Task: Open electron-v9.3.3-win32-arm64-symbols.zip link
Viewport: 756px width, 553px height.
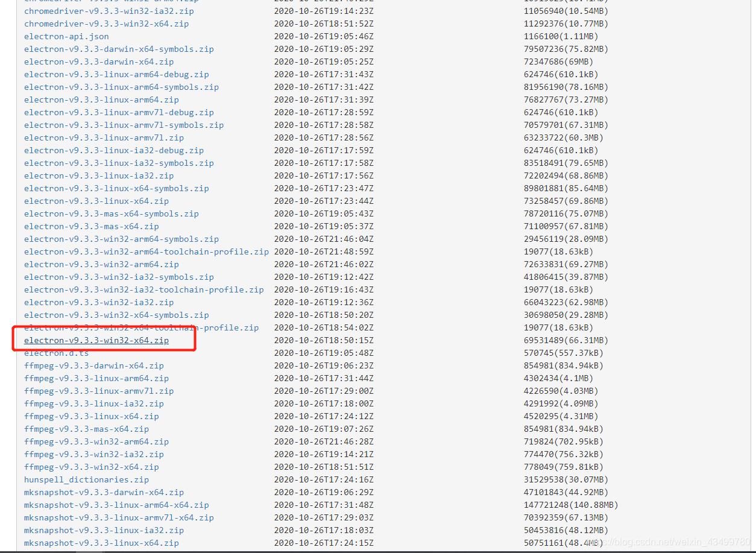Action: [122, 239]
